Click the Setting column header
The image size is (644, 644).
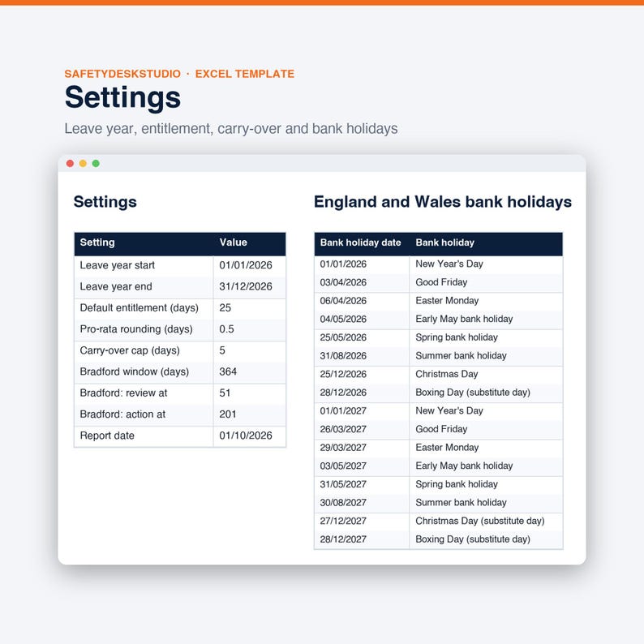[97, 243]
